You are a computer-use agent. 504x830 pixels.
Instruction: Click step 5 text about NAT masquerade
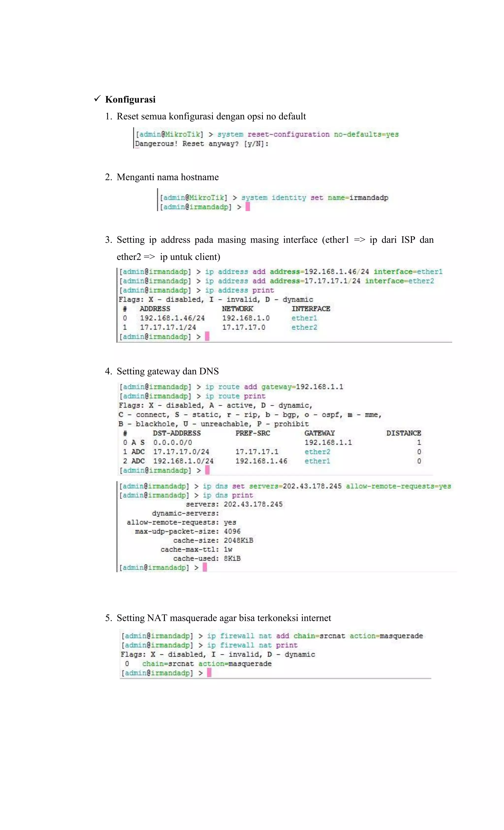(x=224, y=618)
